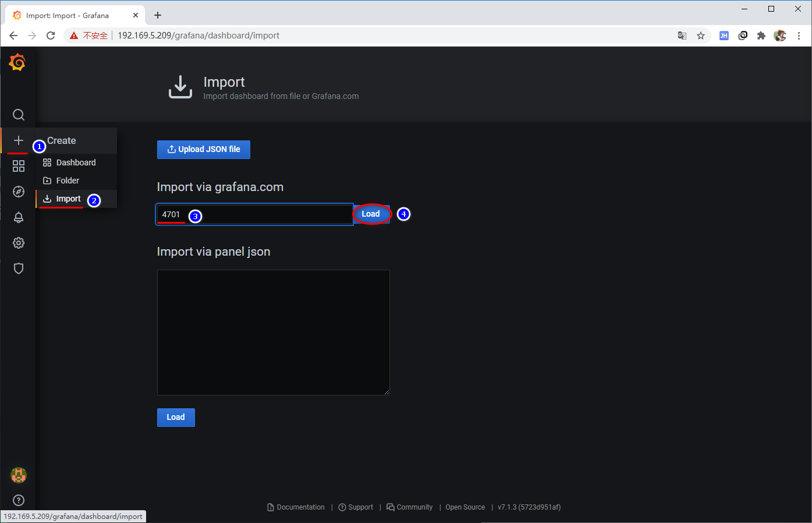Open the Create plus icon in sidebar
The height and width of the screenshot is (523, 812).
[19, 140]
